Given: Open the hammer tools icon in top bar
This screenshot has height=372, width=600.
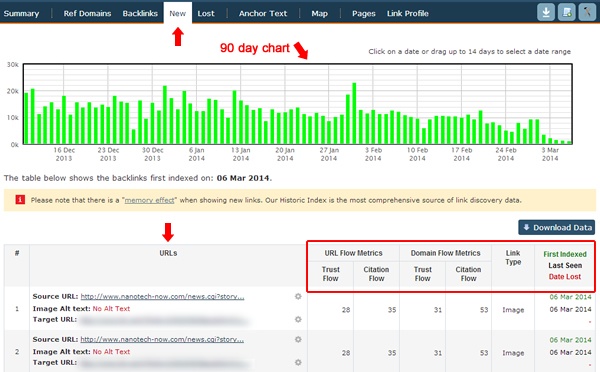Looking at the screenshot, I should tap(587, 13).
